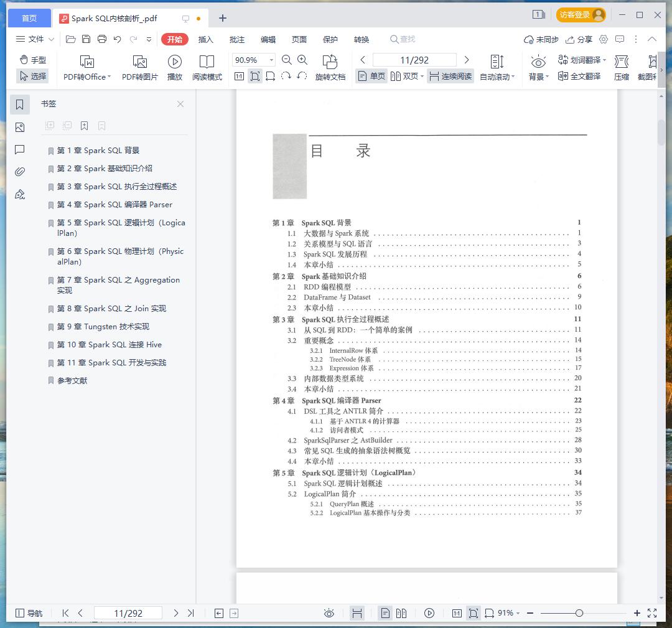Image resolution: width=672 pixels, height=628 pixels.
Task: Open a new tab with plus button
Action: (222, 18)
